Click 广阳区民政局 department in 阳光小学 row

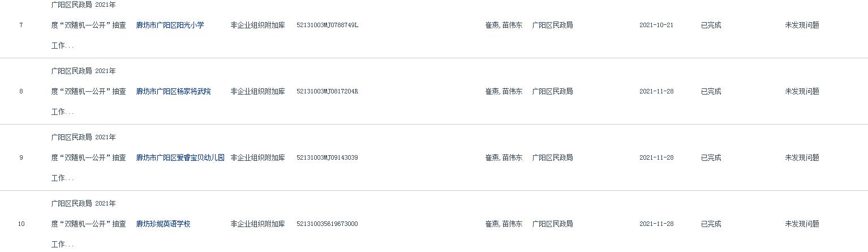click(x=552, y=25)
